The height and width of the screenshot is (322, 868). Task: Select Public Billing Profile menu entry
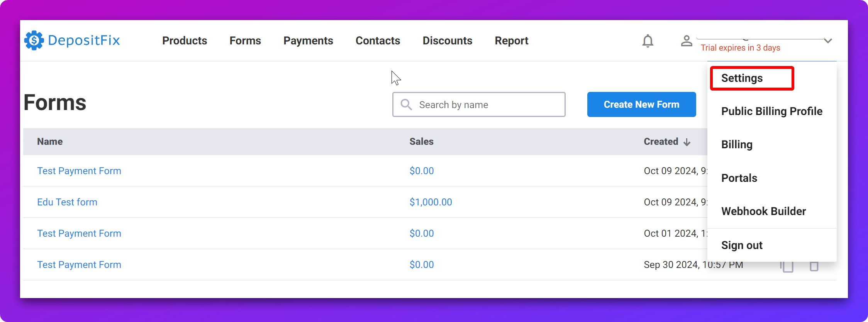click(772, 111)
